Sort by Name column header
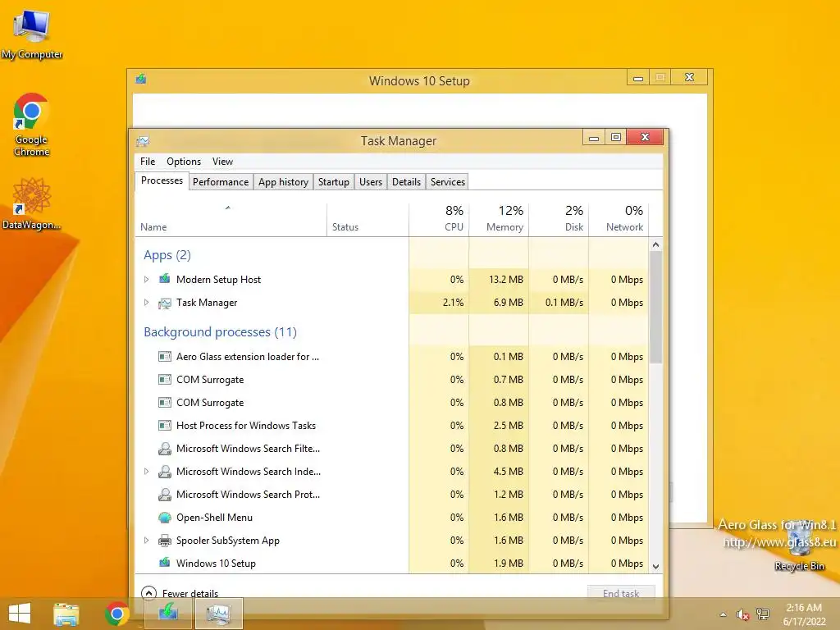The width and height of the screenshot is (840, 630). click(231, 220)
